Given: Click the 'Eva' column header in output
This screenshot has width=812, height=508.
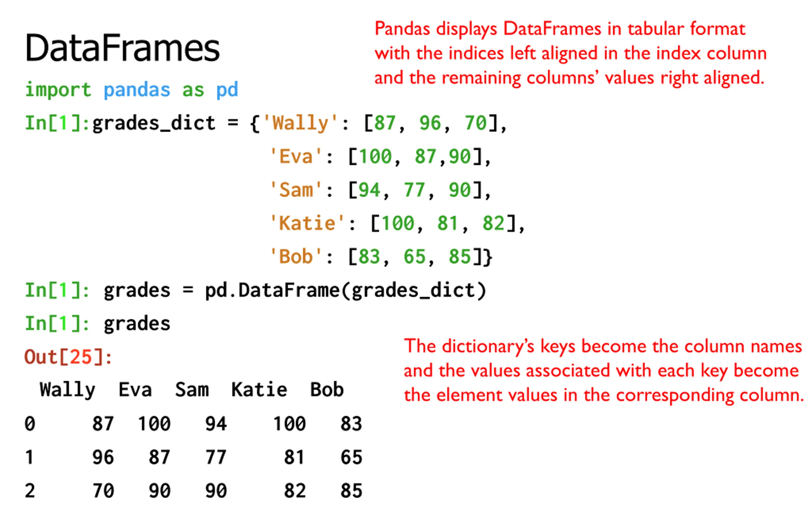Looking at the screenshot, I should [x=135, y=390].
